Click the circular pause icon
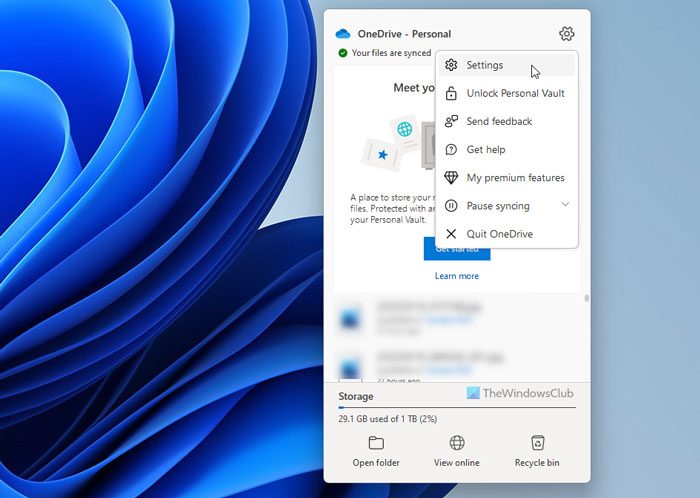 (x=451, y=206)
